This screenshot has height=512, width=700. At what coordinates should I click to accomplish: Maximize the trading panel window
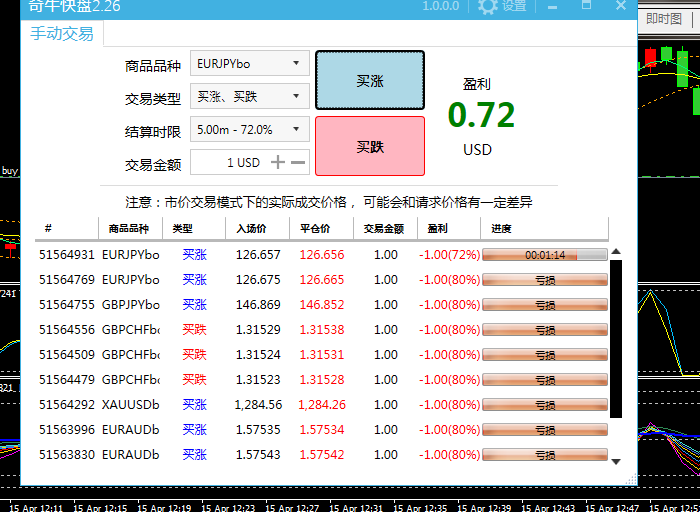pos(588,7)
